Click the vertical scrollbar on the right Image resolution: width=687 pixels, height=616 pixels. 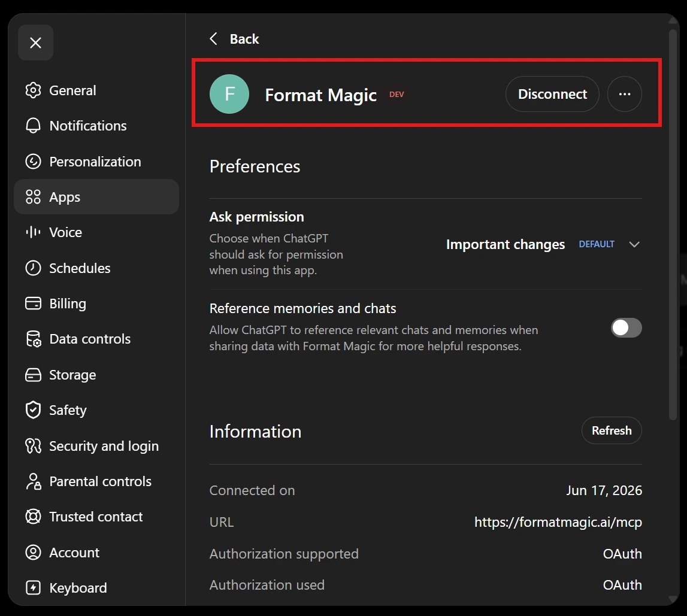click(x=673, y=226)
